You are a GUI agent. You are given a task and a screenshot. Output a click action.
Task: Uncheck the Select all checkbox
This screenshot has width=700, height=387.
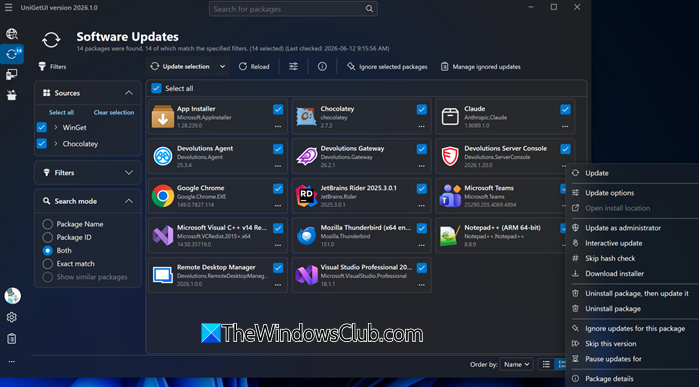point(156,88)
